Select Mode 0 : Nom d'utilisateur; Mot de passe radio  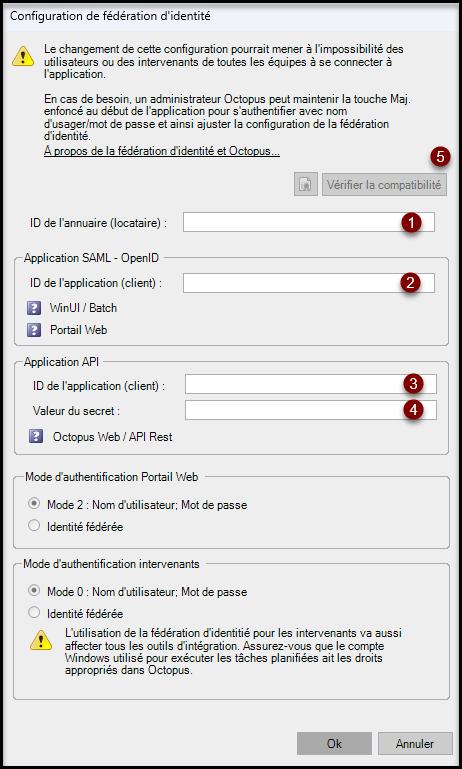[x=34, y=591]
